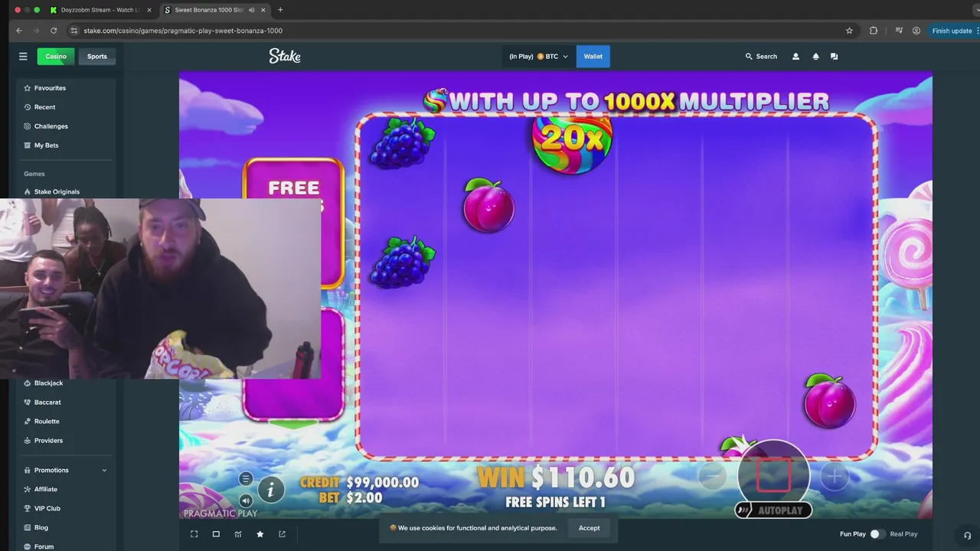Open browser extensions menu
Viewport: 980px width, 551px height.
pyautogui.click(x=874, y=31)
